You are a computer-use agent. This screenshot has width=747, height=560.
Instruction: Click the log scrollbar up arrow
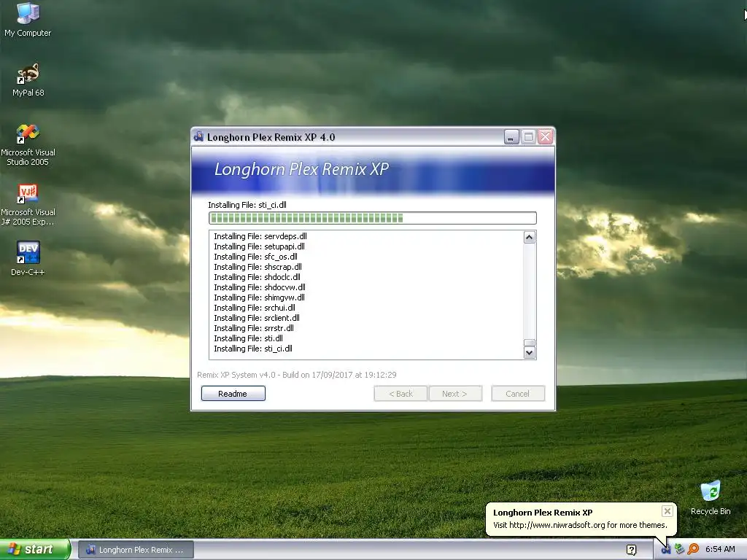(530, 237)
